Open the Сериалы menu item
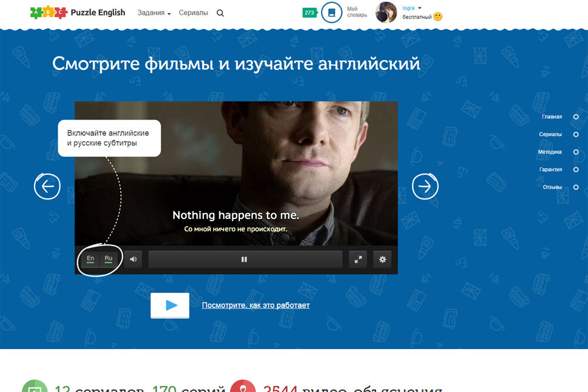The image size is (588, 392). click(193, 13)
